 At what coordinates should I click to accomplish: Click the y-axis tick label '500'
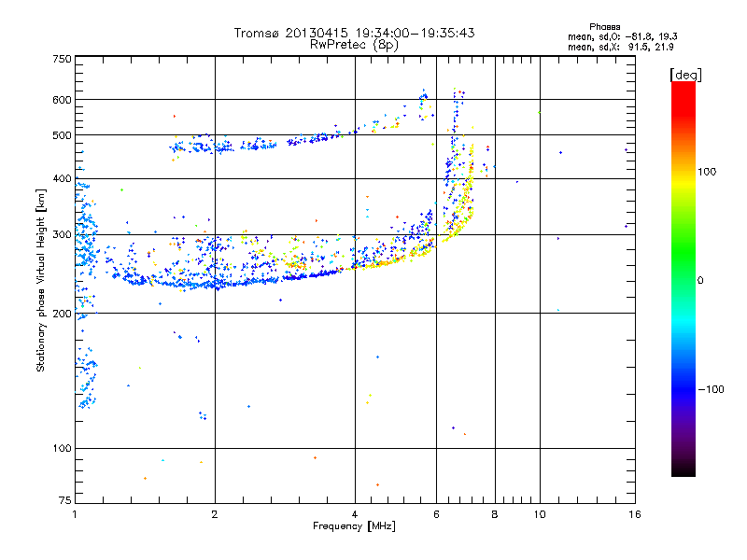pos(63,135)
